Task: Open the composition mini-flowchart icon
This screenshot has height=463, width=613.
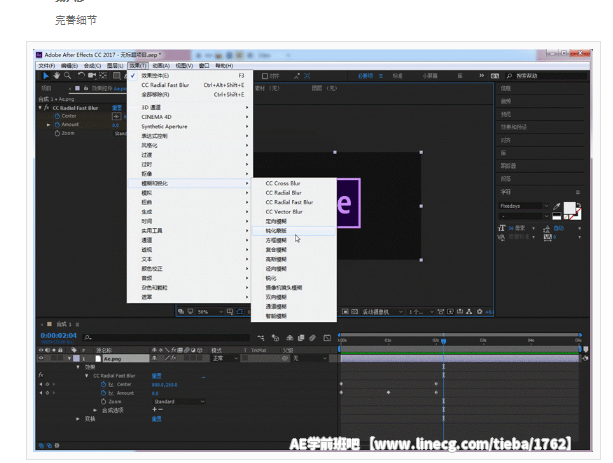Action: (260, 337)
